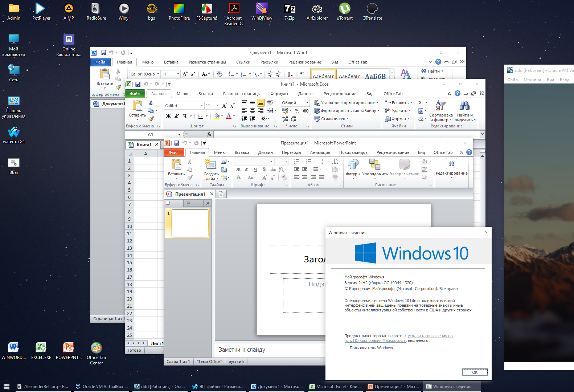Switch to the Формулы tab in Excel
This screenshot has height=392, width=574.
[x=279, y=94]
